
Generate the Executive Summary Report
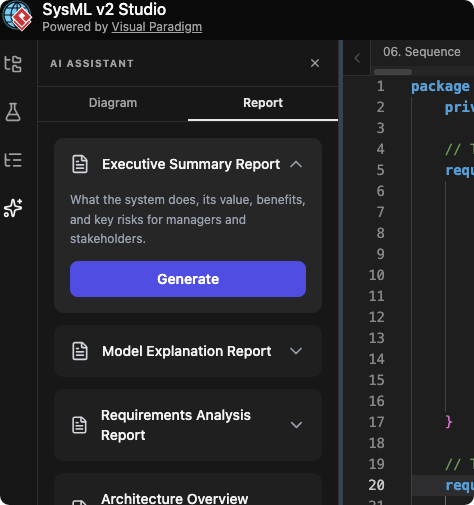click(188, 279)
